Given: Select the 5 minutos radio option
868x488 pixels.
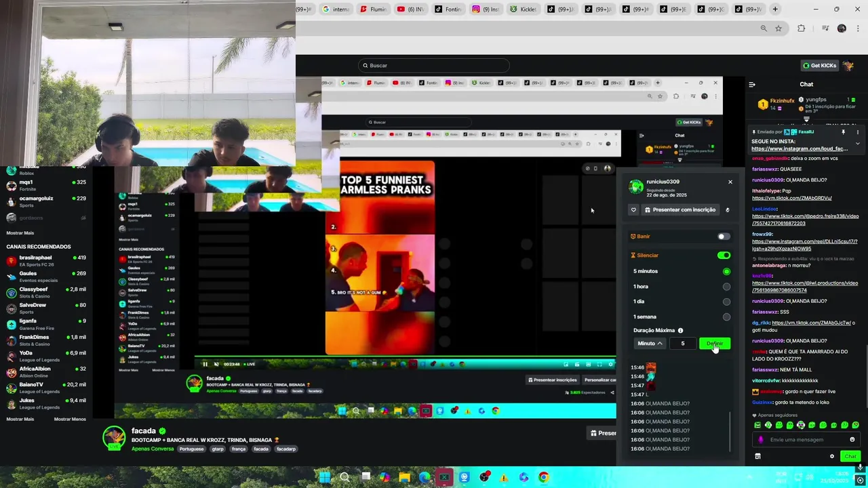Looking at the screenshot, I should (x=726, y=271).
